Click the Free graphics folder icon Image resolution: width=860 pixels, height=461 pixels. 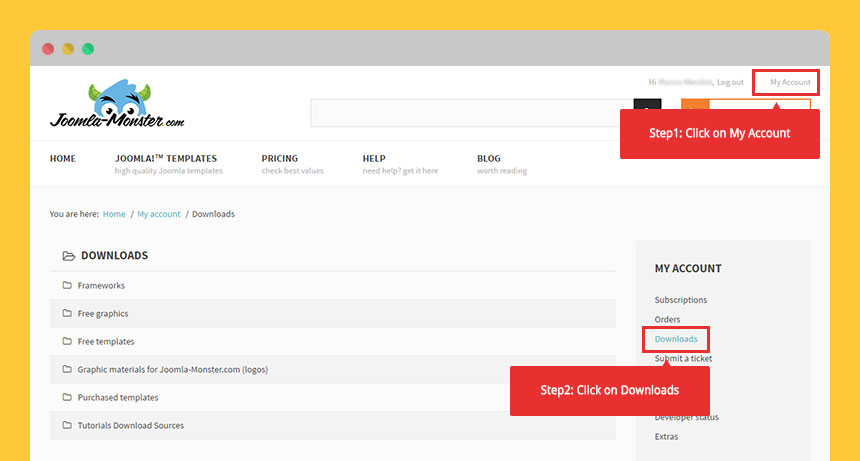[x=67, y=313]
